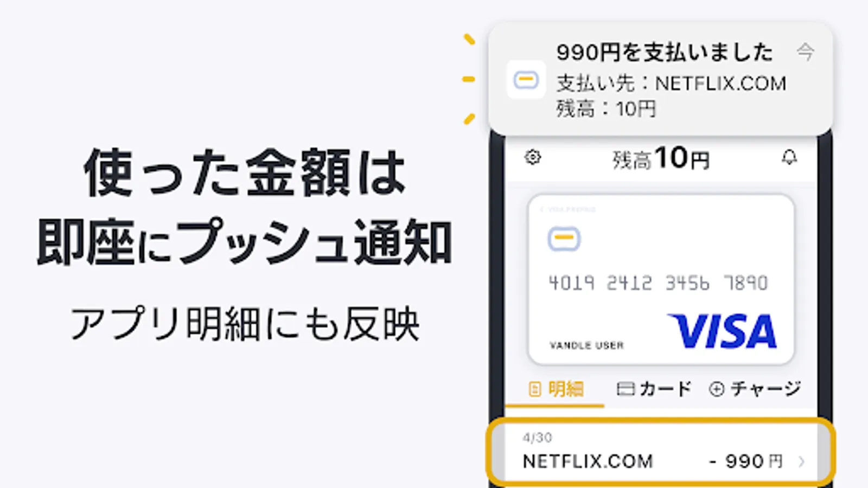
Task: Click the 明細 tab list icon
Action: pos(535,389)
